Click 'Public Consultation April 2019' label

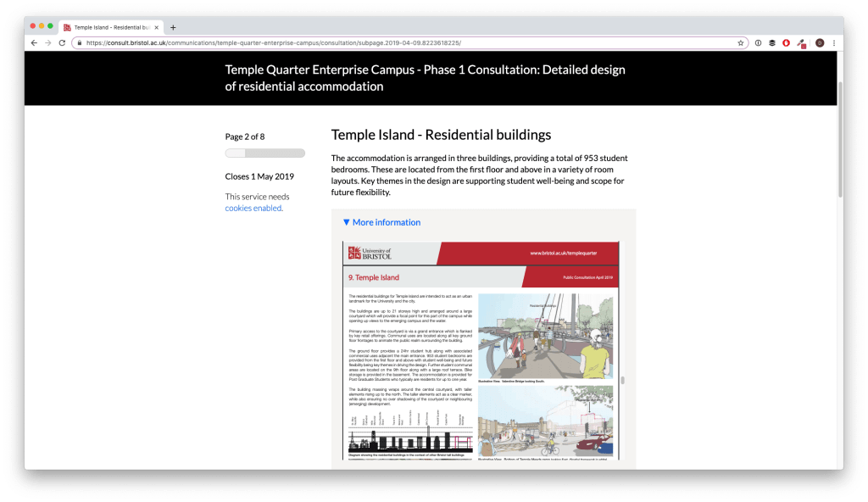tap(588, 277)
